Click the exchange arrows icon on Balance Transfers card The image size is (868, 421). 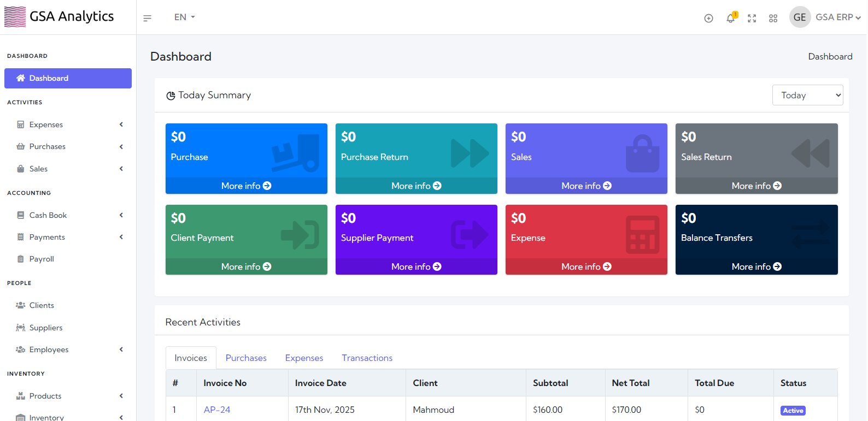[x=811, y=235]
